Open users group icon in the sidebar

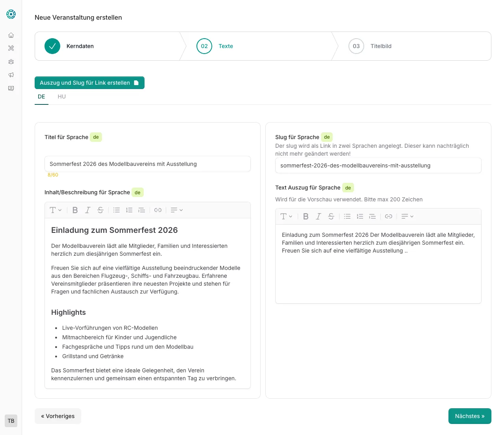point(11,61)
